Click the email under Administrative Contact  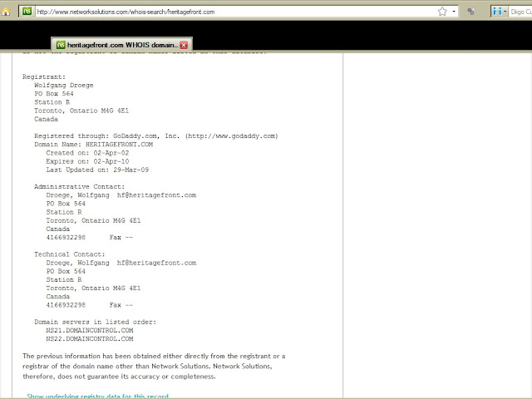click(x=156, y=195)
